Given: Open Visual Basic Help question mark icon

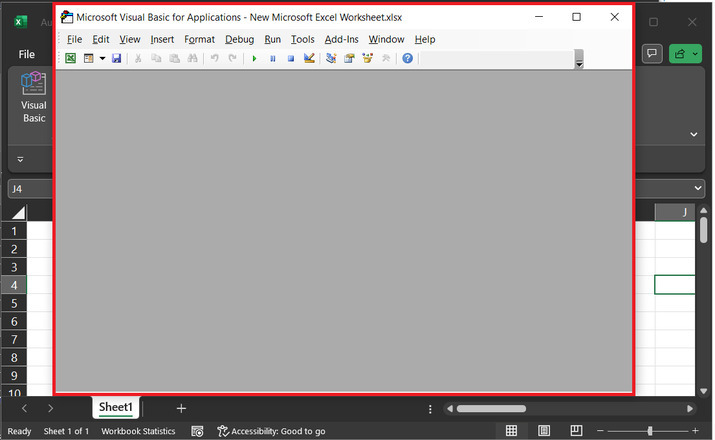Looking at the screenshot, I should pyautogui.click(x=408, y=58).
